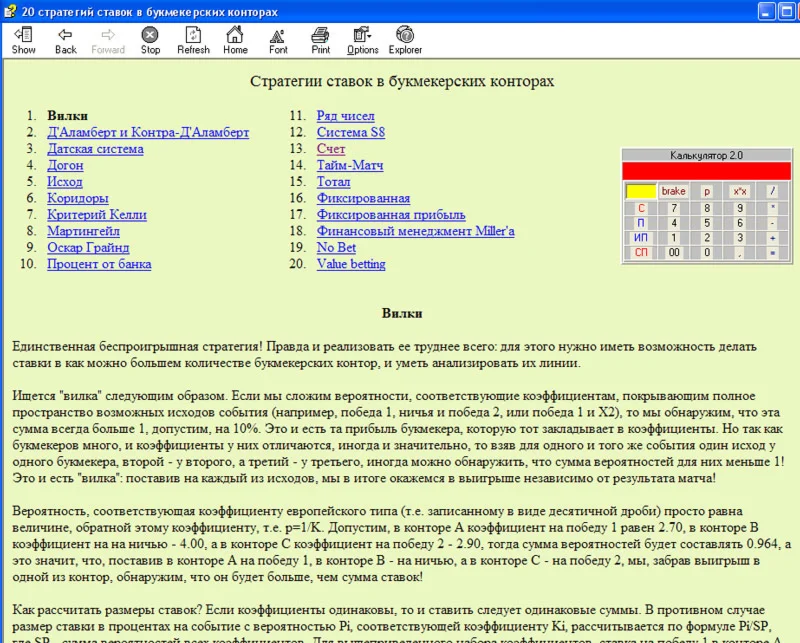Click calculator digit 1
Viewport: 800px width, 643px height.
point(674,238)
